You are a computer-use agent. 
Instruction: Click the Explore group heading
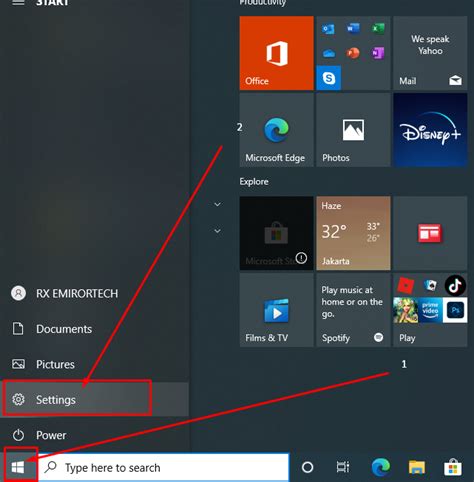tap(254, 182)
